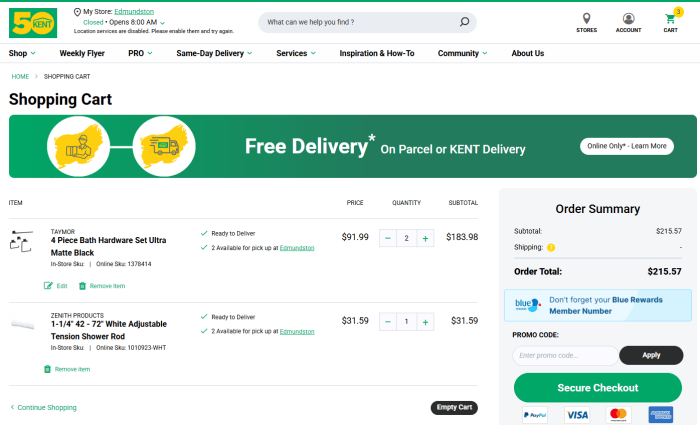Click Edmundston pickup link for shower rod
This screenshot has height=425, width=700.
297,331
